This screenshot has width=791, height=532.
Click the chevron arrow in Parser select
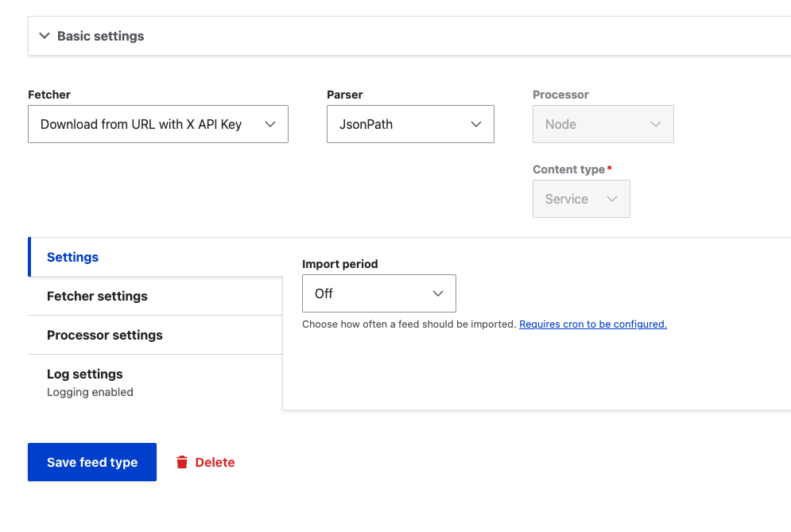(x=476, y=124)
